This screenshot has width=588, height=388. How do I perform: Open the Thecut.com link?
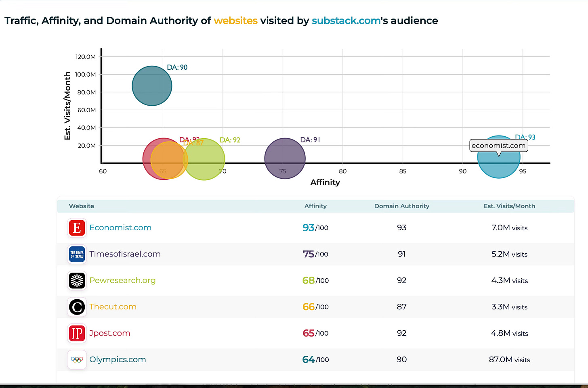pyautogui.click(x=113, y=307)
